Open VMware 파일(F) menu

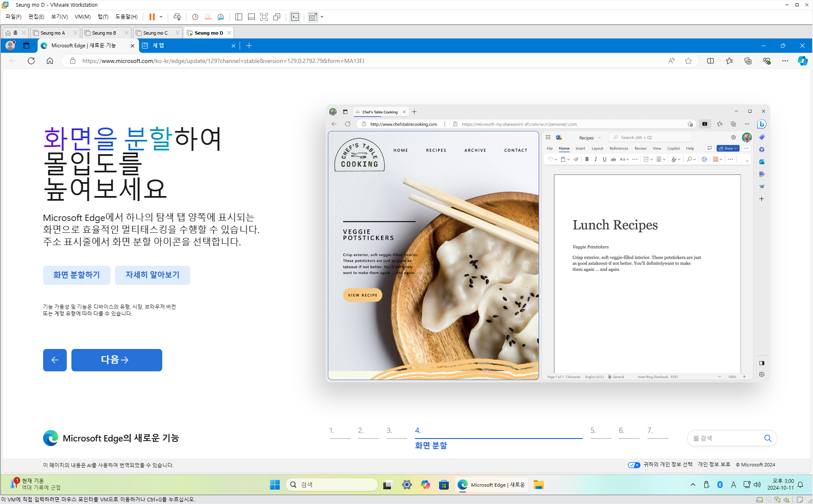13,17
